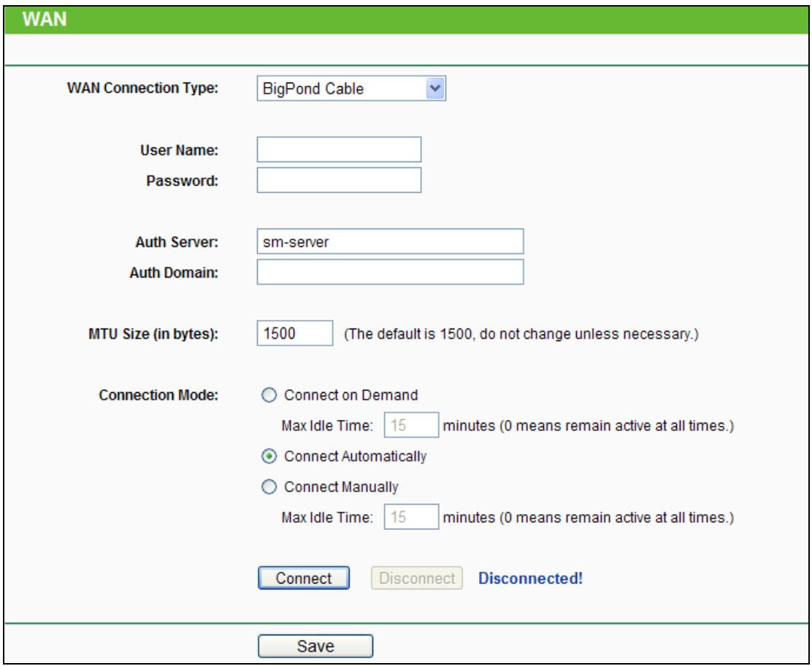Click Max Idle Time field under Connect Manually
The height and width of the screenshot is (666, 812).
[411, 517]
